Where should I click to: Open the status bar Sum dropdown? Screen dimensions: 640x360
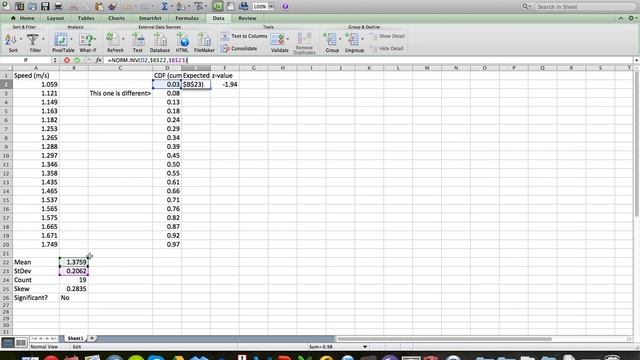click(x=365, y=347)
